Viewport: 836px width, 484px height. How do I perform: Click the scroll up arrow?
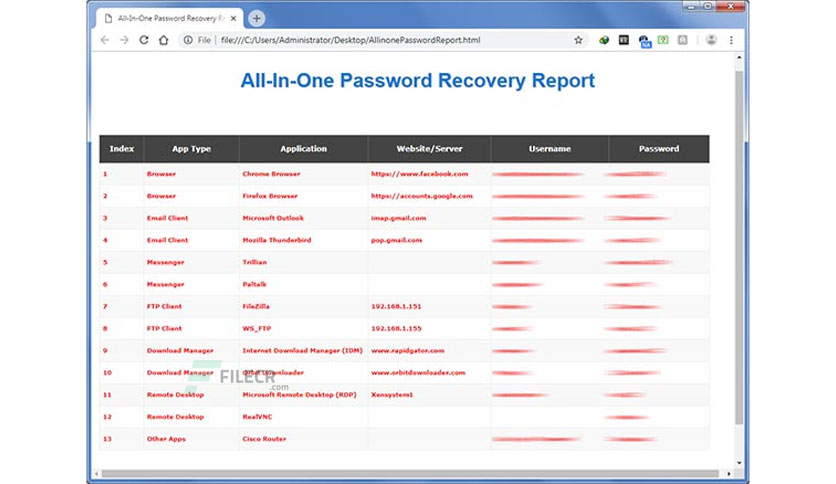(x=739, y=57)
